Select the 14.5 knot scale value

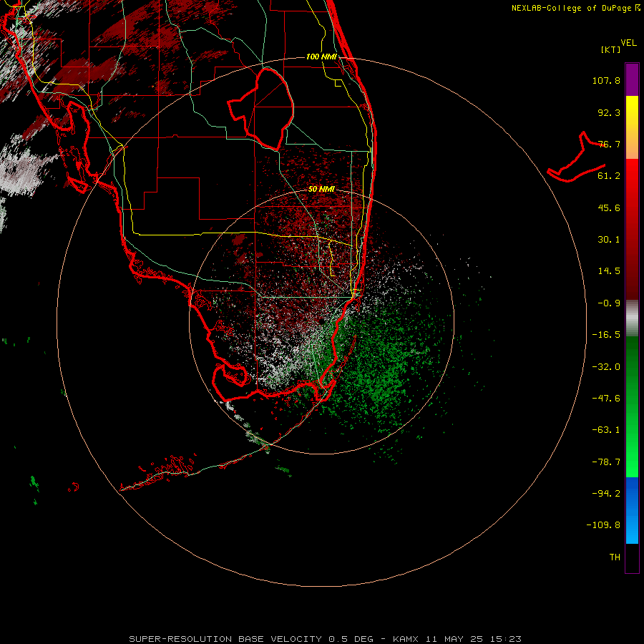click(x=609, y=271)
